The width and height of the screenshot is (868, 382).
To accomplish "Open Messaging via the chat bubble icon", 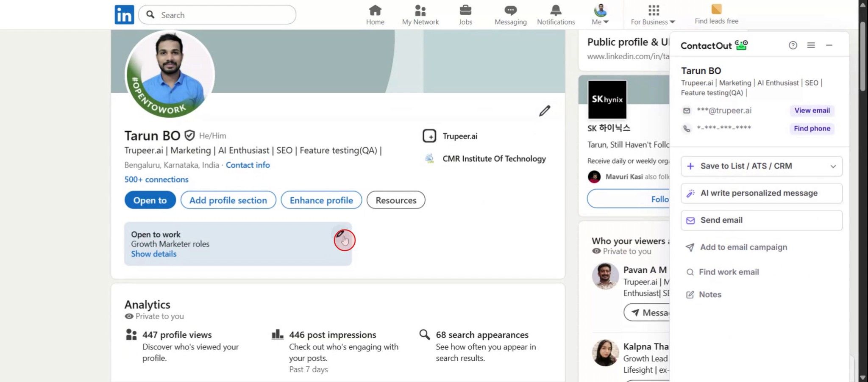I will 510,11.
